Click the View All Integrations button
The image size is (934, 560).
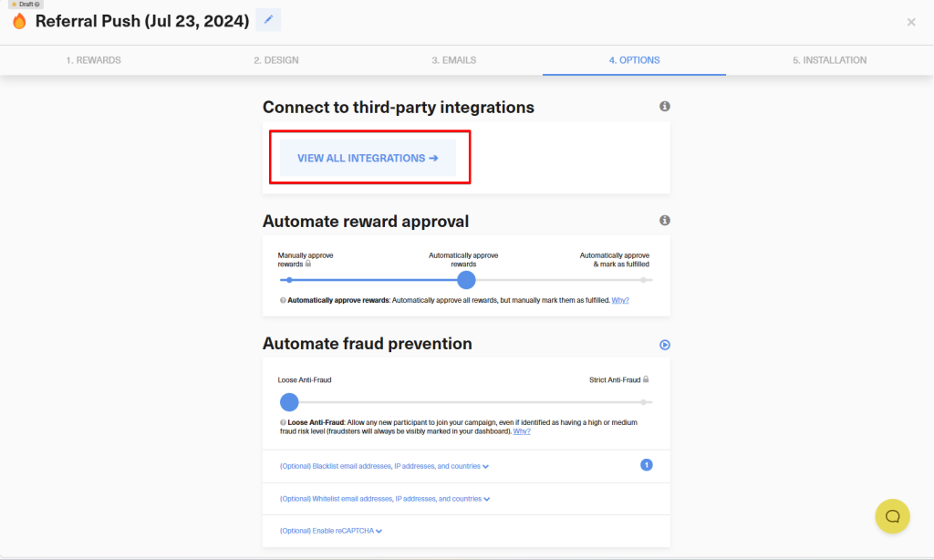[368, 158]
